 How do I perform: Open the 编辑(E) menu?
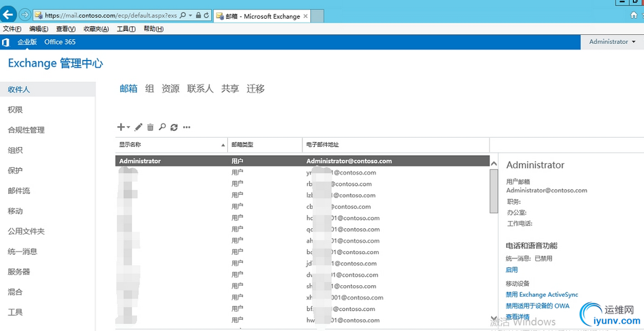point(39,29)
